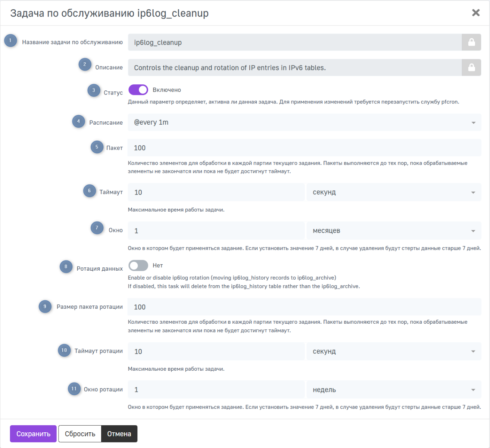Click the Отмена cancel button
Screen dimensions: 490x448
point(119,434)
